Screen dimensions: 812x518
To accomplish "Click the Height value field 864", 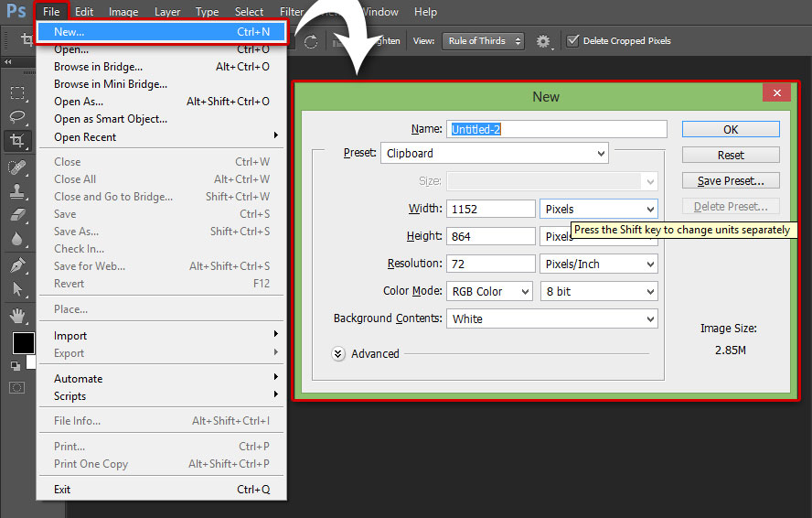I will click(x=490, y=236).
